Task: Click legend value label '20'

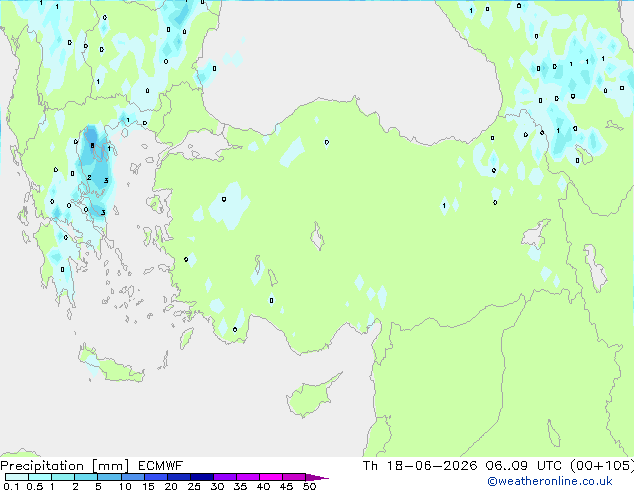Action: pyautogui.click(x=171, y=486)
